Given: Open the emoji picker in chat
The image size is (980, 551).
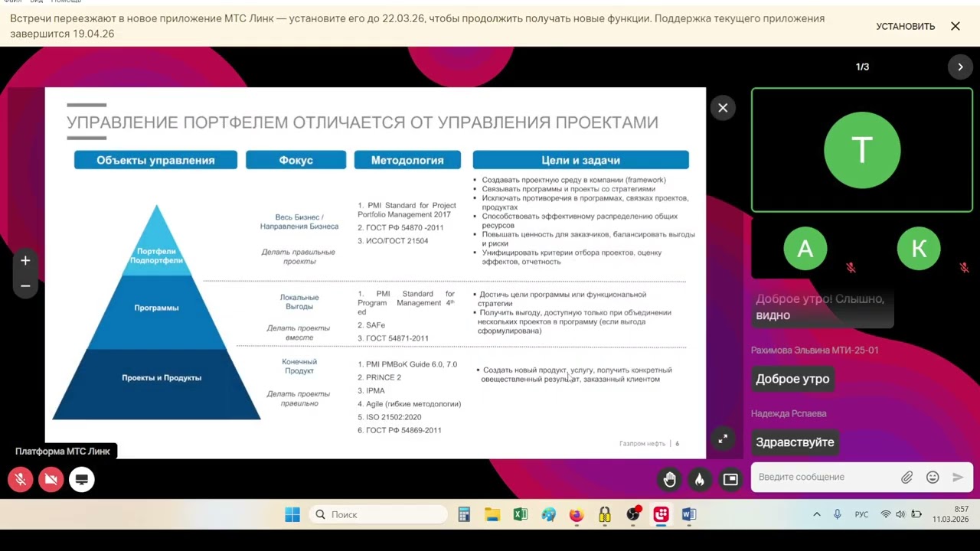Looking at the screenshot, I should click(933, 477).
